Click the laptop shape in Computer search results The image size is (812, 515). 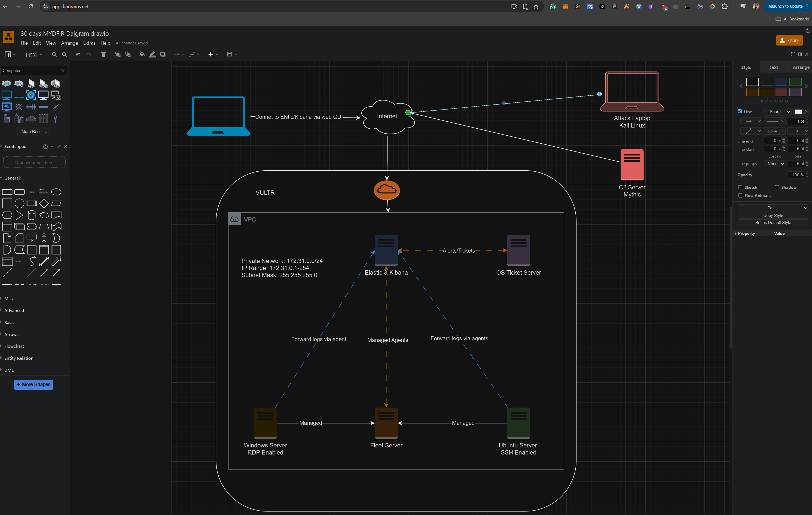pyautogui.click(x=19, y=95)
